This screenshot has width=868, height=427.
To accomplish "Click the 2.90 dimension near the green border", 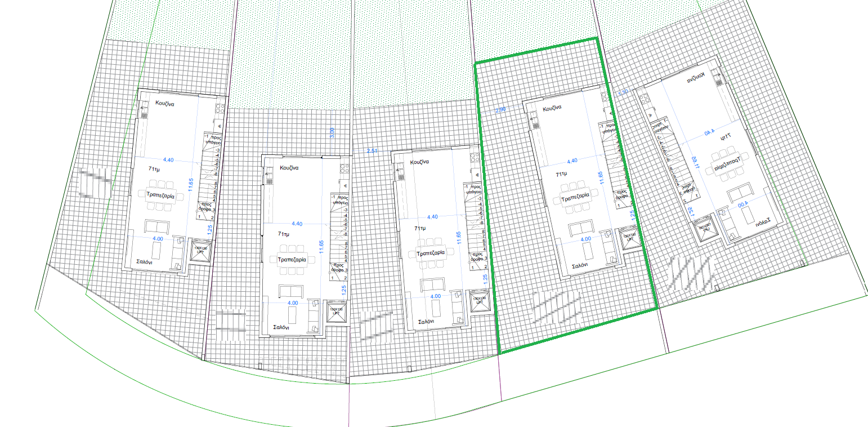I will [x=500, y=110].
